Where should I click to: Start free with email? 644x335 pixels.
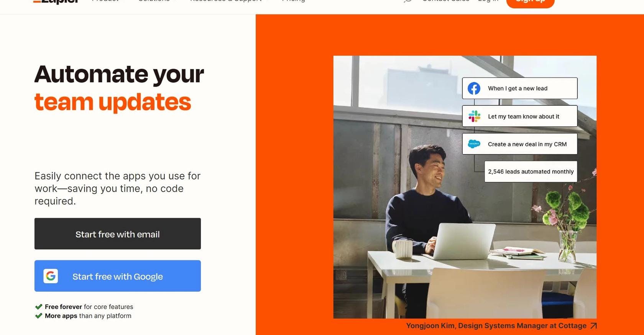pyautogui.click(x=118, y=234)
